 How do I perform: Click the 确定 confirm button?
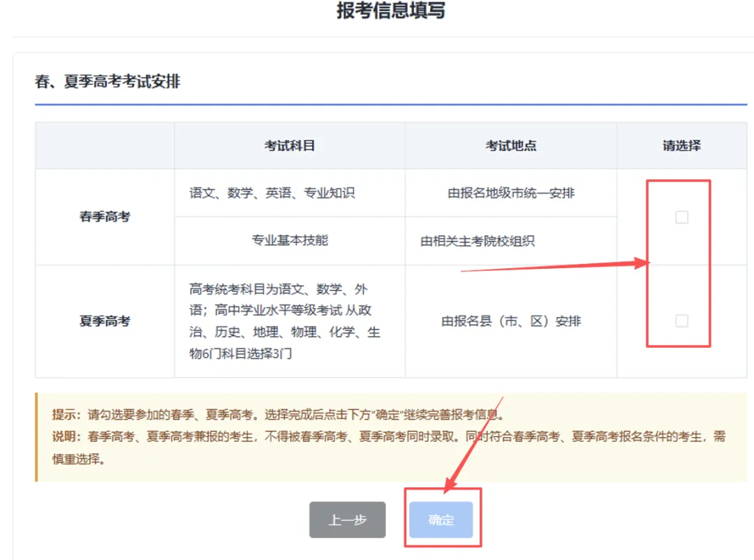pyautogui.click(x=441, y=520)
